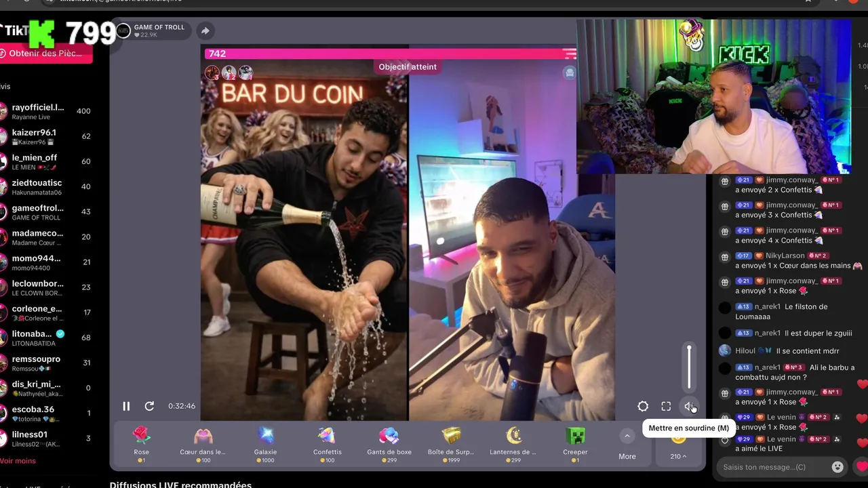Screen dimensions: 868x488
Task: Expand More gifts with chevron
Action: coord(627,436)
